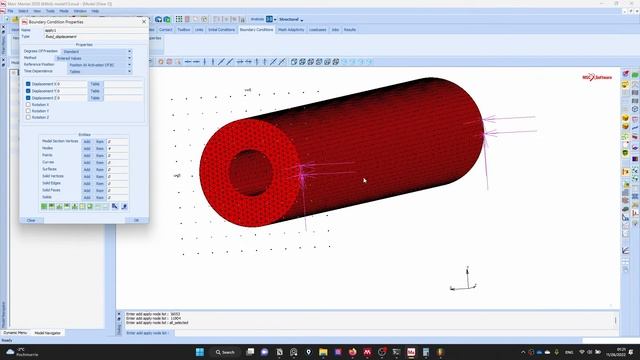Viewport: 640px width, 360px height.
Task: Switch to the Initial Conditions tab
Action: tap(221, 30)
